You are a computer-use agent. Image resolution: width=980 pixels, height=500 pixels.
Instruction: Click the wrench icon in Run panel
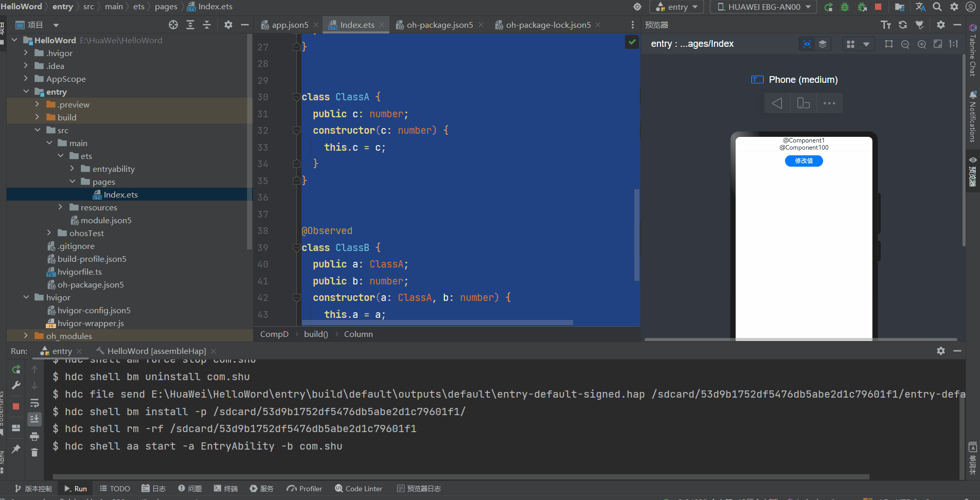coord(16,385)
